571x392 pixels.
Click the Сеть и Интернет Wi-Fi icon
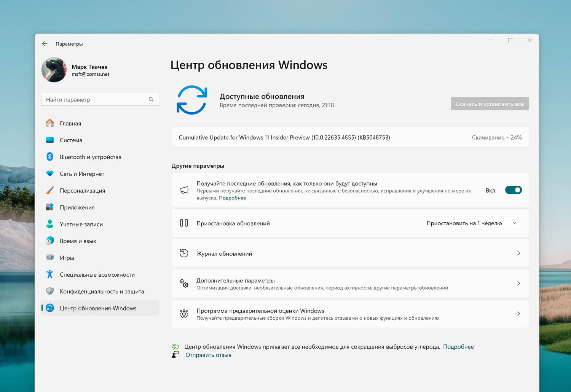pyautogui.click(x=50, y=174)
